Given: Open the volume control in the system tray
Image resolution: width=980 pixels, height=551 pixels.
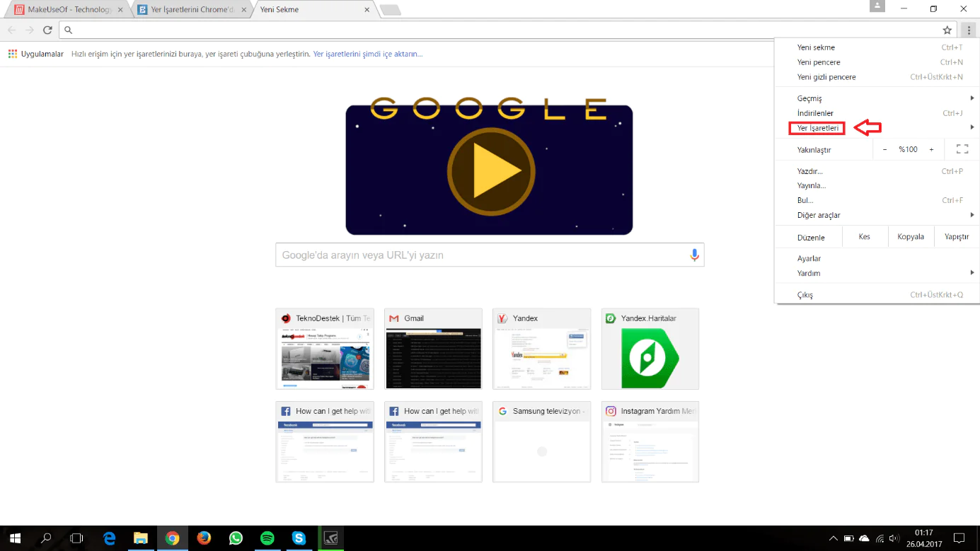Looking at the screenshot, I should [x=894, y=538].
